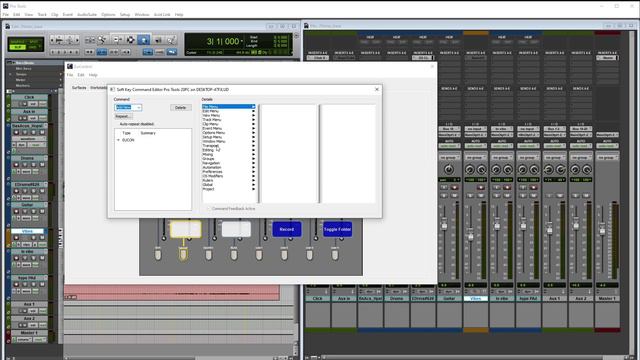The image size is (640, 360).
Task: Open the Pro Tools Track menu
Action: [x=42, y=15]
